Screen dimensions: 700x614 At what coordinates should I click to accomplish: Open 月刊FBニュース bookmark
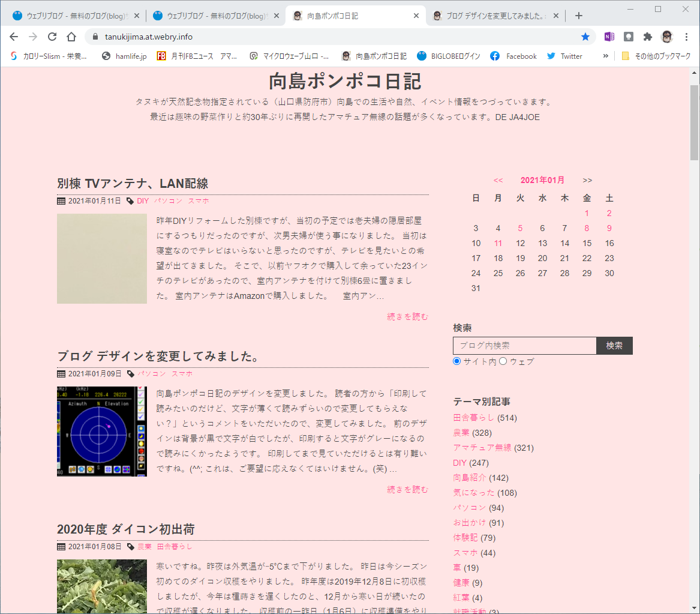click(197, 56)
